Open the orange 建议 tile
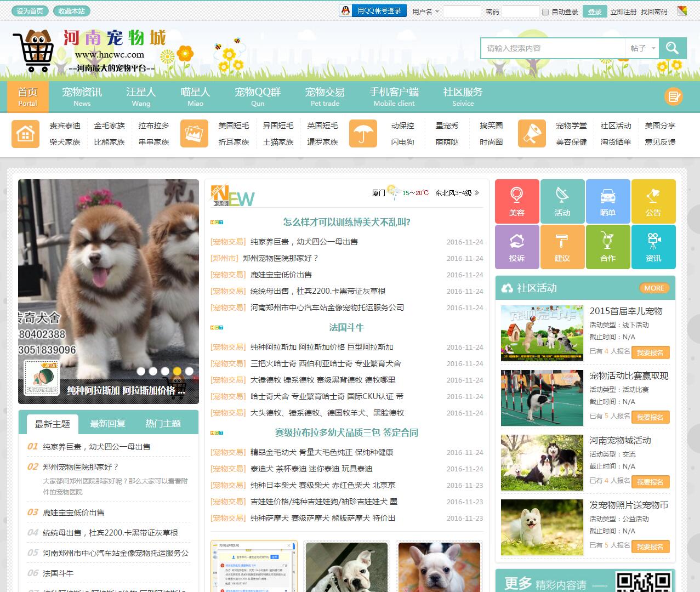700x592 pixels. tap(562, 247)
